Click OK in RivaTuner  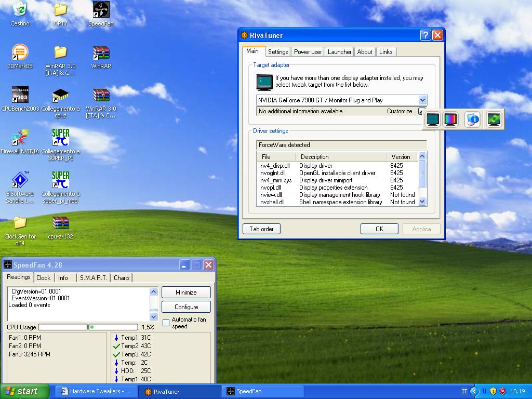(379, 229)
